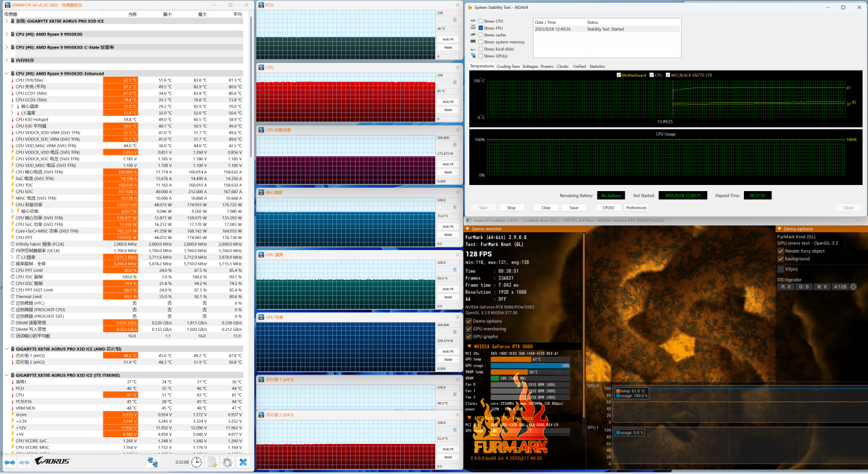Switch to the Cooling Fans tab
Screen dimensions: 868x474
point(508,66)
